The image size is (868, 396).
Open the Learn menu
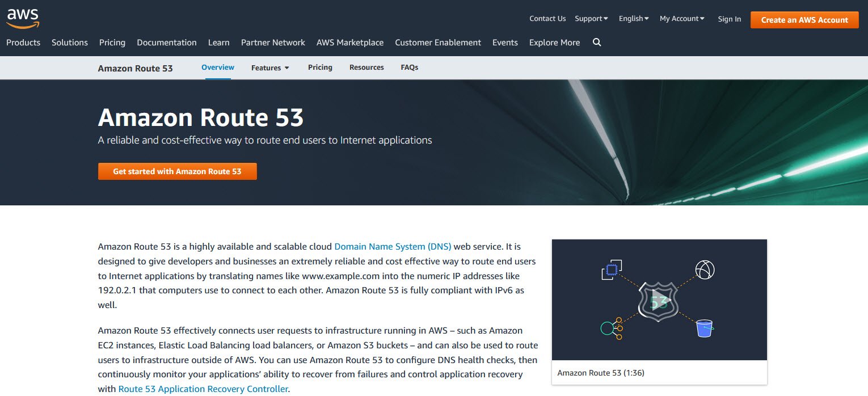(x=219, y=43)
